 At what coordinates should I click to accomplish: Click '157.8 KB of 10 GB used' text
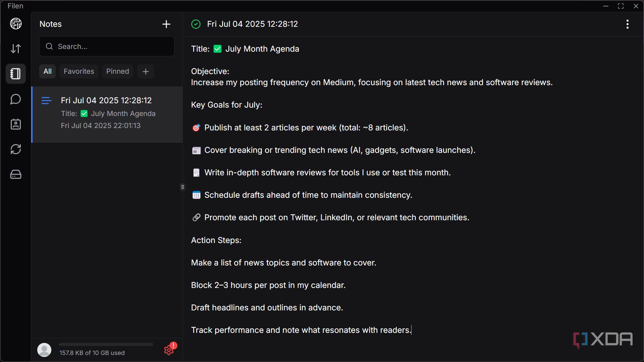(x=92, y=353)
